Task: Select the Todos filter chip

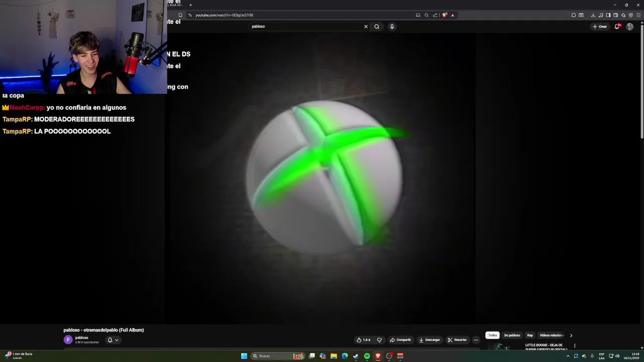Action: [x=493, y=335]
